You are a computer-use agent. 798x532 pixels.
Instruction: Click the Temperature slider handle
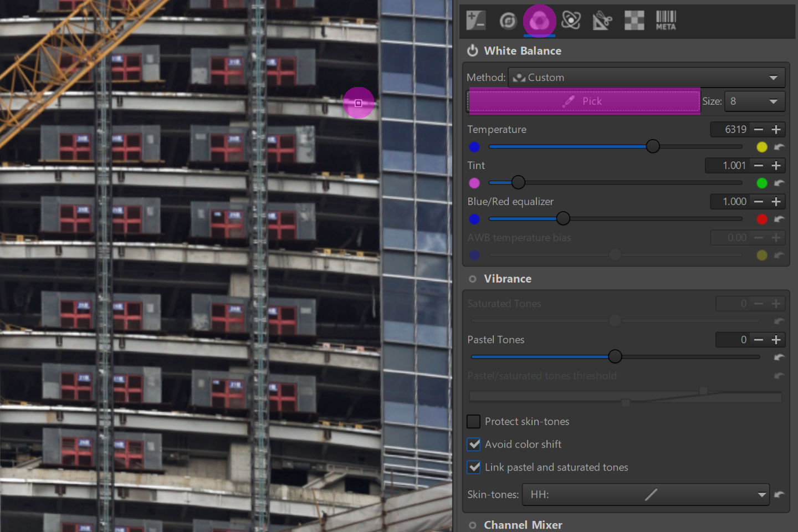tap(653, 146)
